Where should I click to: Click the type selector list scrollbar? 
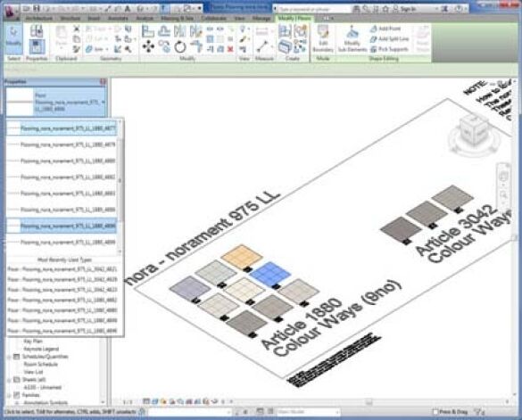tap(120, 181)
